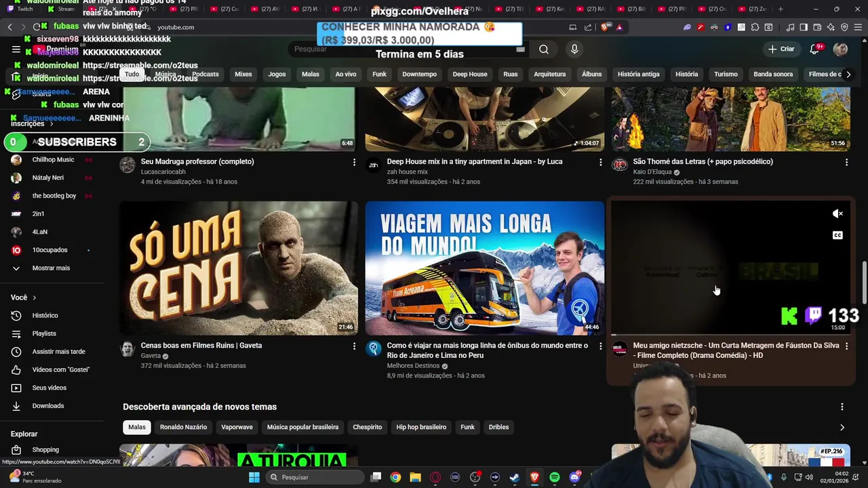Select the Deep House chip
The height and width of the screenshot is (488, 868).
coord(470,74)
